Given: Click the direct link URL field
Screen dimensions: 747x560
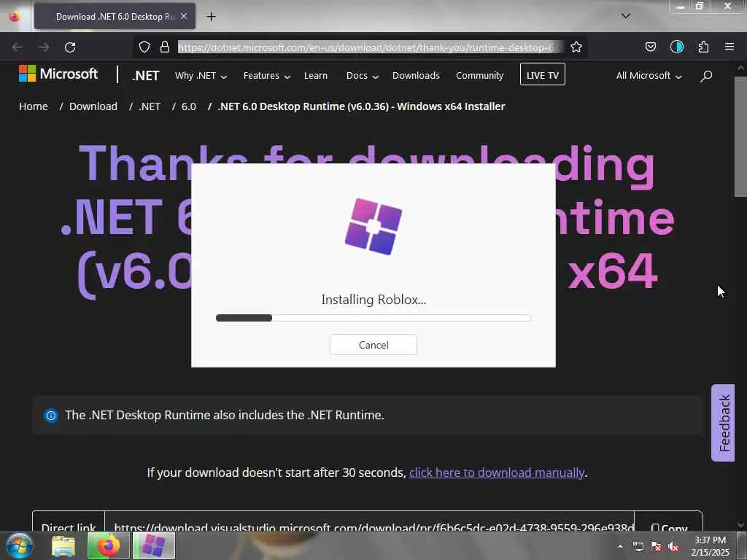Looking at the screenshot, I should click(370, 524).
